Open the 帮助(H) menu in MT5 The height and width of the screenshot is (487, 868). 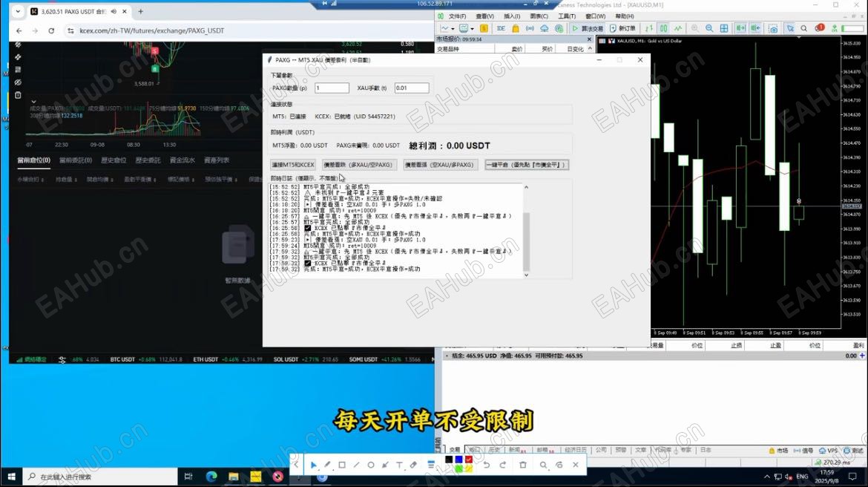click(625, 16)
